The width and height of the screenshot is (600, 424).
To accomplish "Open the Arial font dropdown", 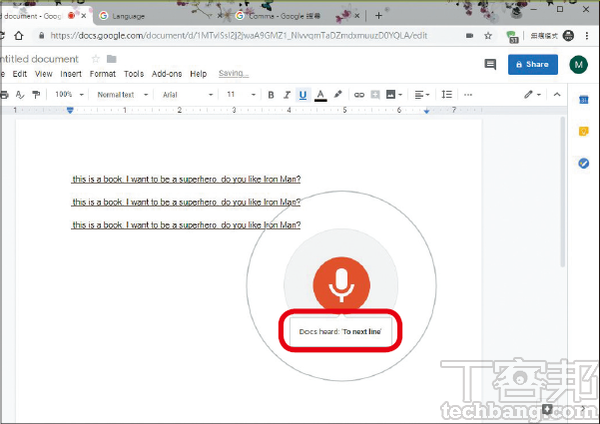I will click(x=184, y=95).
